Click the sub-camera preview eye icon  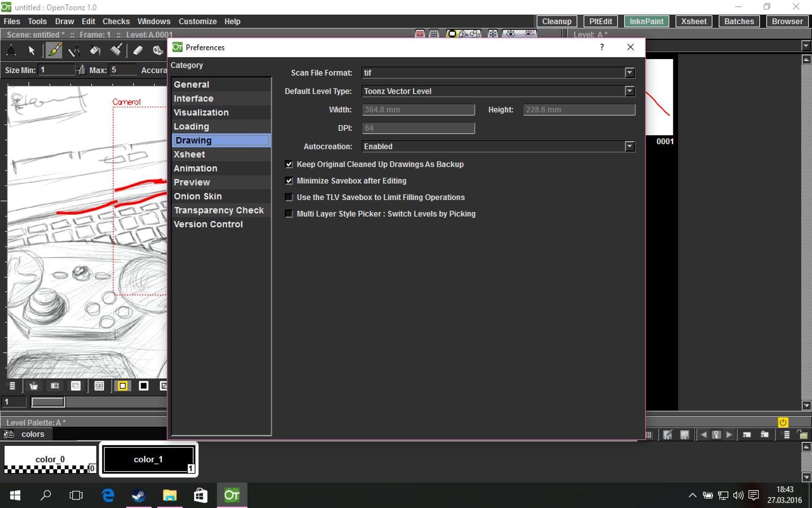(530, 34)
